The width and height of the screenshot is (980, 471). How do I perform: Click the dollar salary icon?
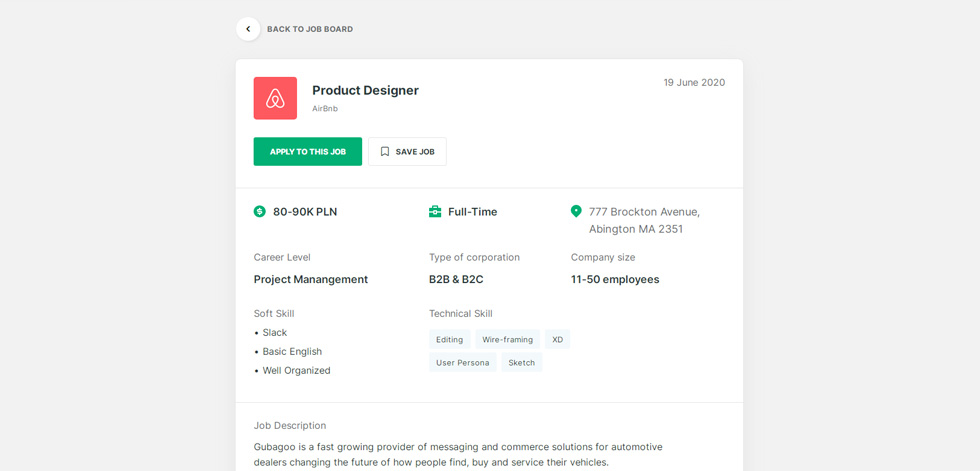pos(259,212)
